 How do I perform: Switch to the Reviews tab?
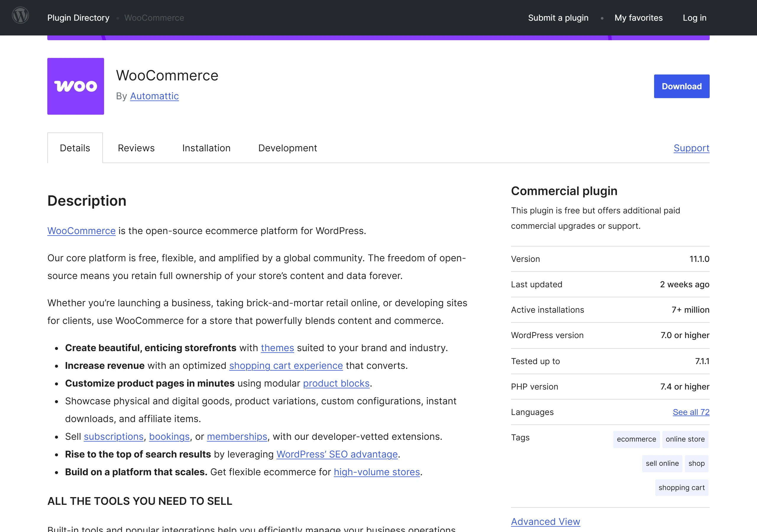click(x=136, y=148)
